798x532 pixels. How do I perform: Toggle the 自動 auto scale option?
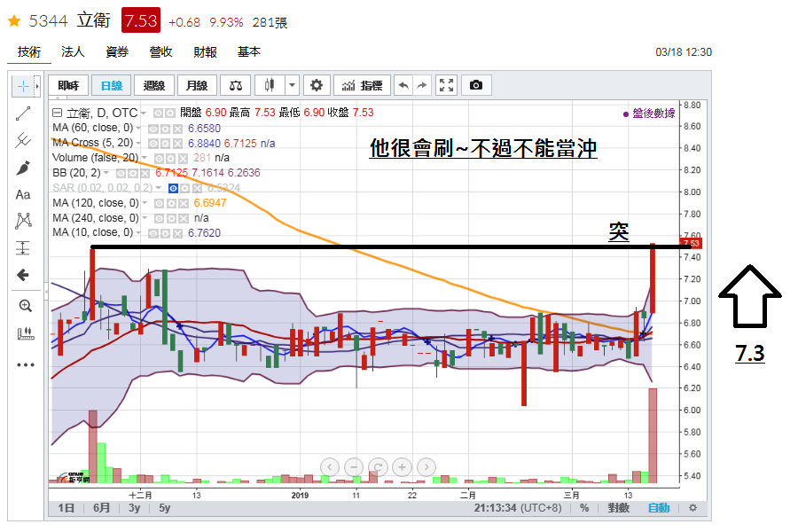[659, 507]
